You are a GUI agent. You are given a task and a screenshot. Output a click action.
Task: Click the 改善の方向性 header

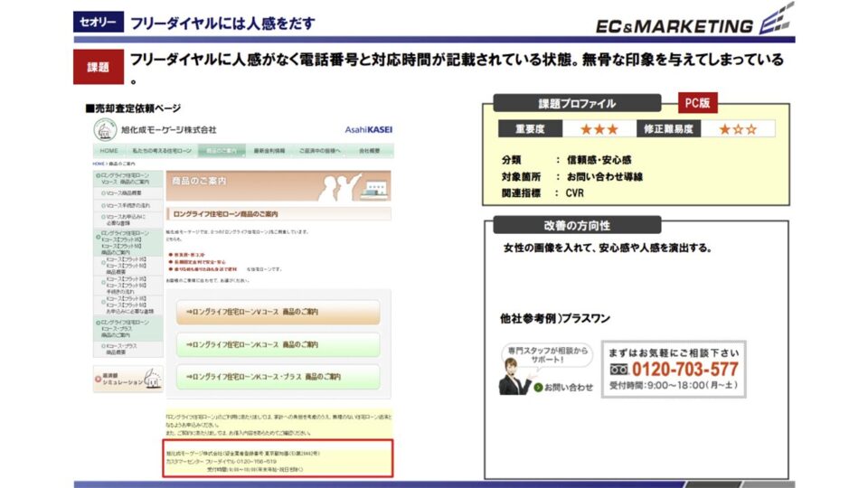[577, 226]
